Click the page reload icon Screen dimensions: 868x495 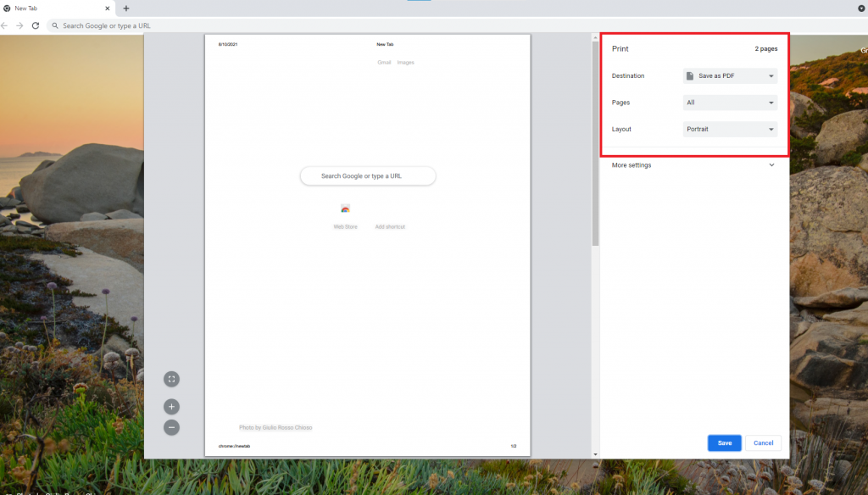35,25
